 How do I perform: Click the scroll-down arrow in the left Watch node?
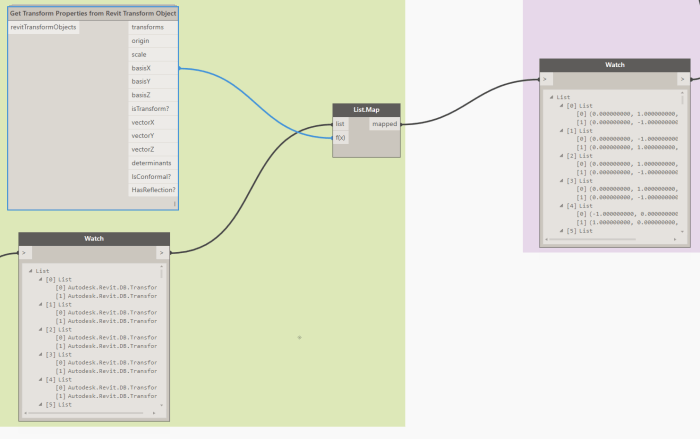(x=163, y=406)
